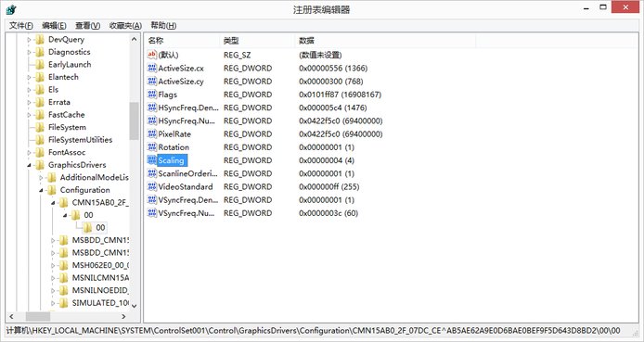Click the DWORD icon beside Flags

pyautogui.click(x=152, y=95)
